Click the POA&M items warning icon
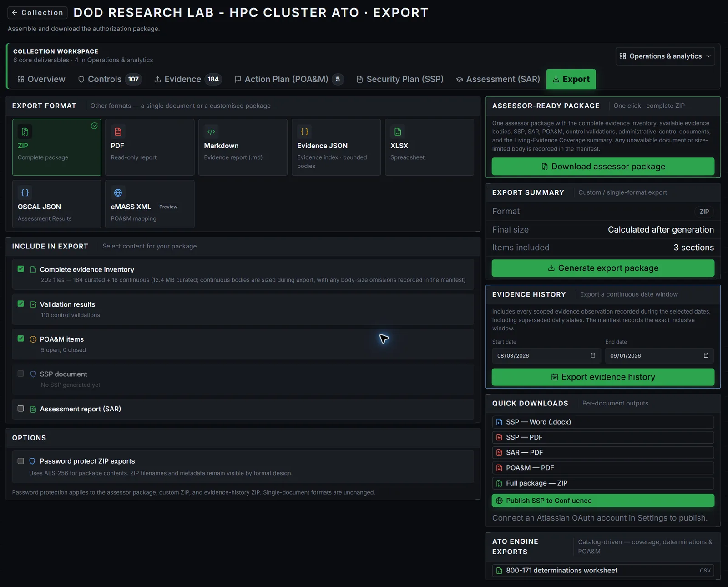Viewport: 728px width, 587px height. [x=33, y=339]
